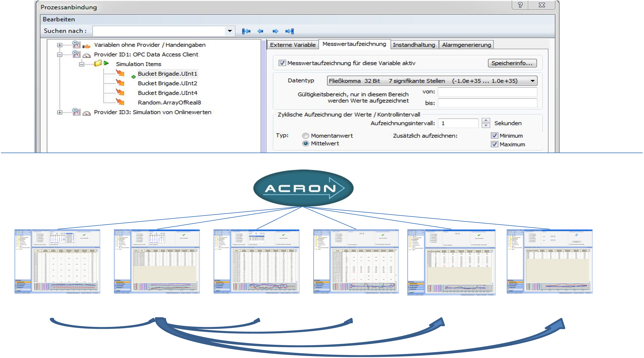The height and width of the screenshot is (358, 644).
Task: Toggle the Maximum checkbox
Action: [494, 144]
